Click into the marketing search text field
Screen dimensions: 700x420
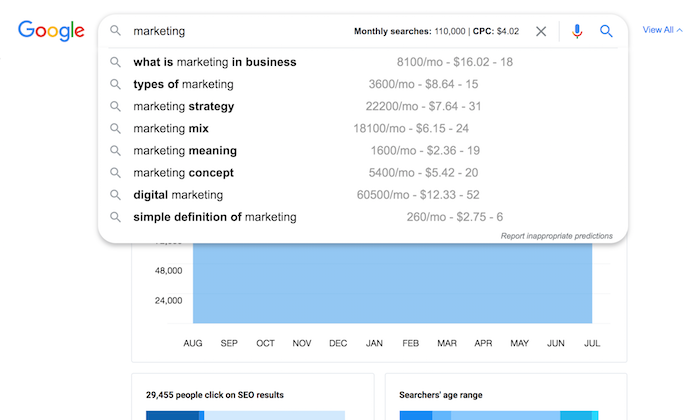(x=240, y=31)
